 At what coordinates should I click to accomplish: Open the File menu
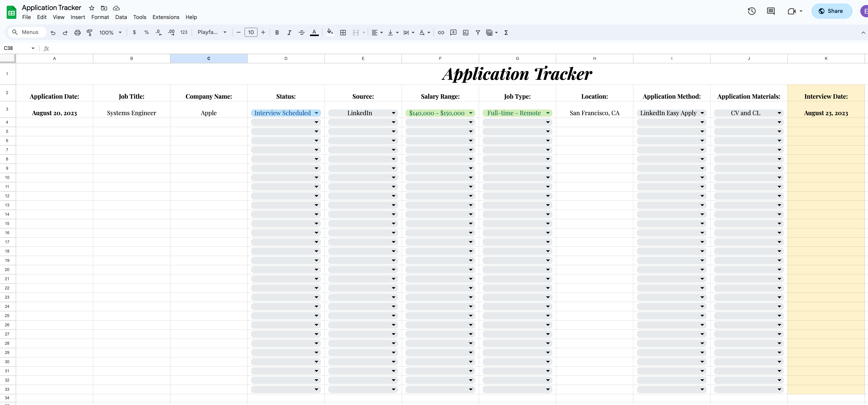(26, 17)
